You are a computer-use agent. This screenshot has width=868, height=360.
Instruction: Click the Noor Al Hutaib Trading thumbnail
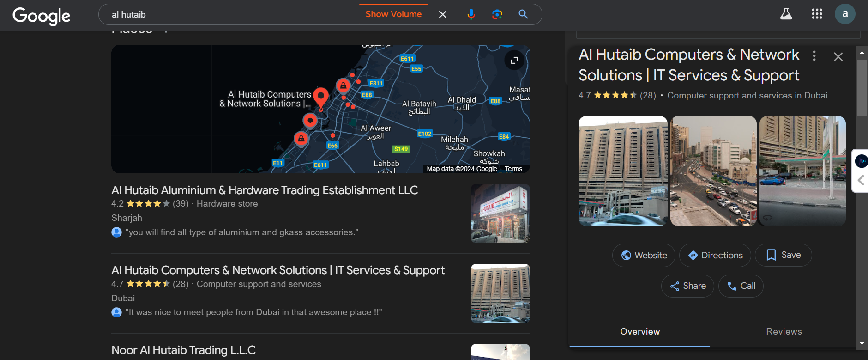point(500,352)
